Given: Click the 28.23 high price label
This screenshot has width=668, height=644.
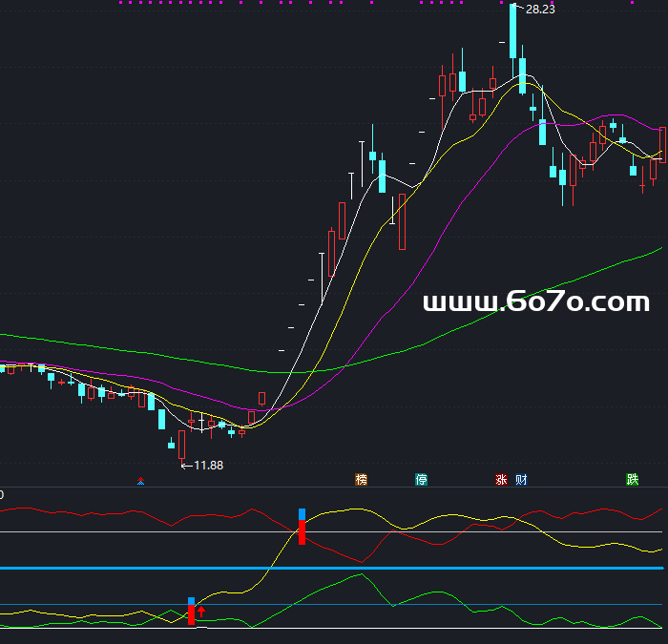Looking at the screenshot, I should point(539,9).
